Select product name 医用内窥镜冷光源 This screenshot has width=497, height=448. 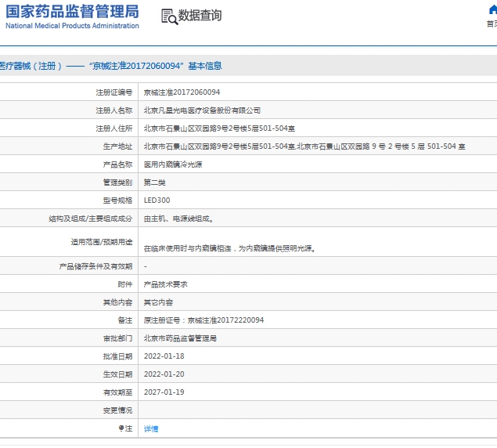coord(173,164)
